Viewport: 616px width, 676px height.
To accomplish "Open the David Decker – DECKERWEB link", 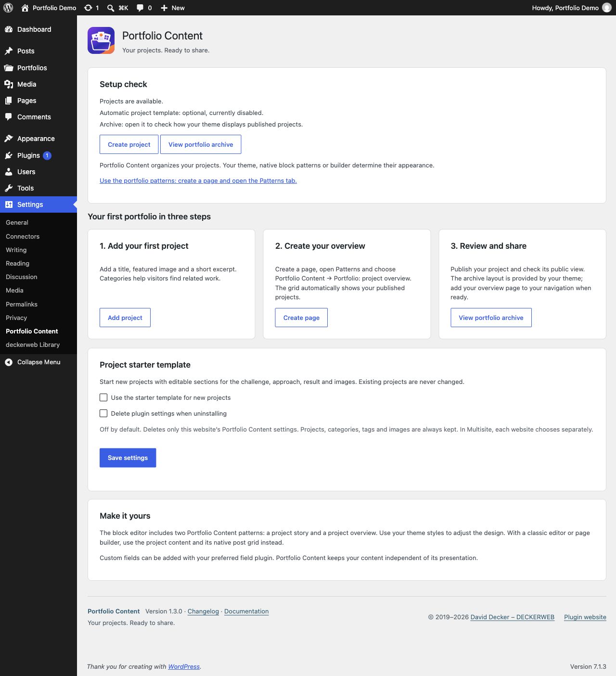I will pyautogui.click(x=513, y=617).
